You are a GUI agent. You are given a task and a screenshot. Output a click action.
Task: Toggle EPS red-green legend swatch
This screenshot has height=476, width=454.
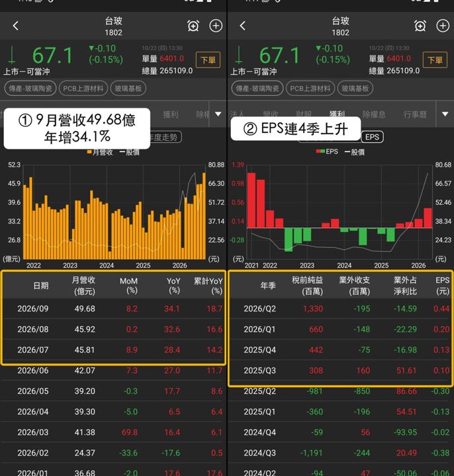point(320,151)
